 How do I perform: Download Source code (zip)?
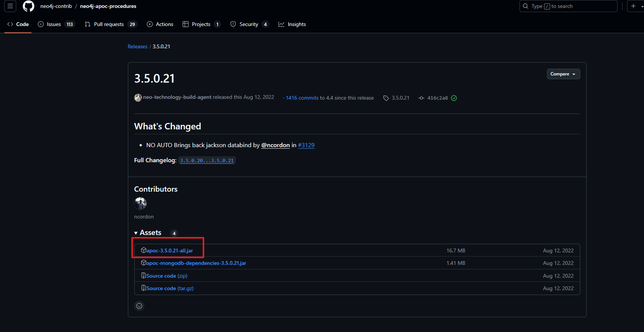point(167,276)
